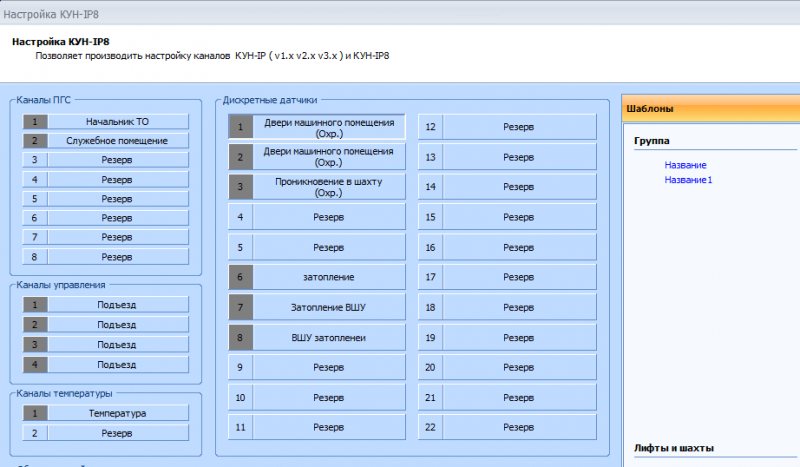800x467 pixels.
Task: Toggle number 4 box in Каналы управления
Action: 34,364
